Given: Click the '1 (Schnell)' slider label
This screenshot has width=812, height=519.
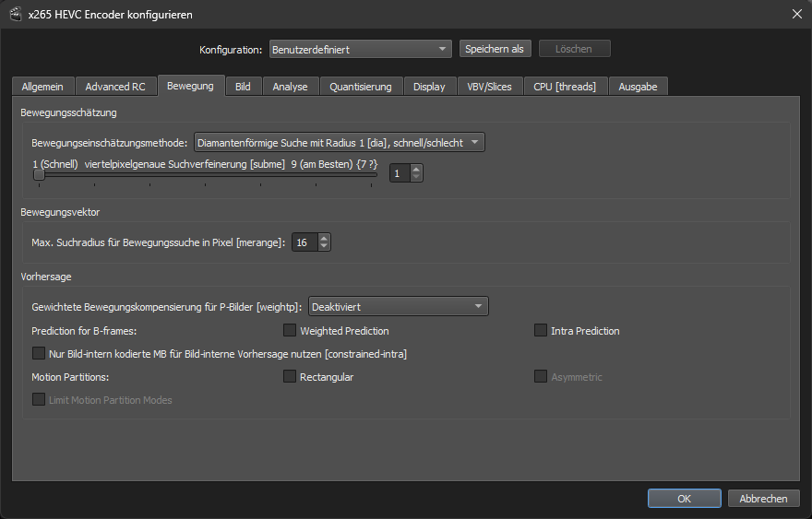Looking at the screenshot, I should tap(54, 164).
